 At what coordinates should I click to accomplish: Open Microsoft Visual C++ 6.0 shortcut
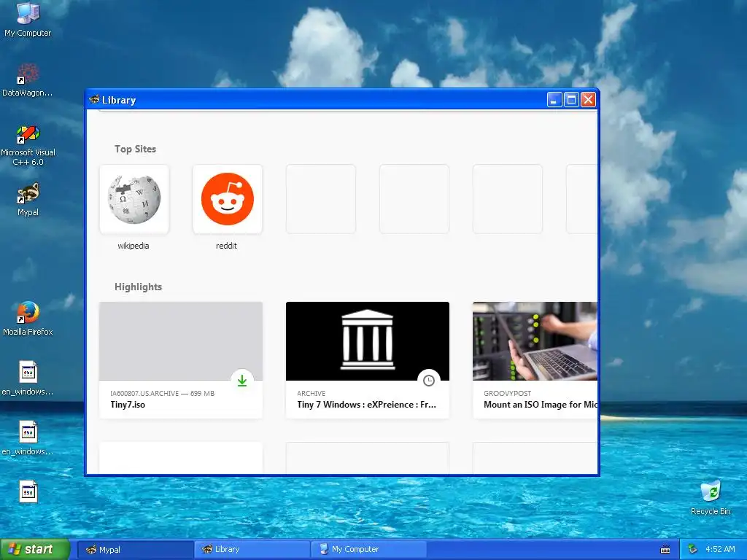(28, 145)
